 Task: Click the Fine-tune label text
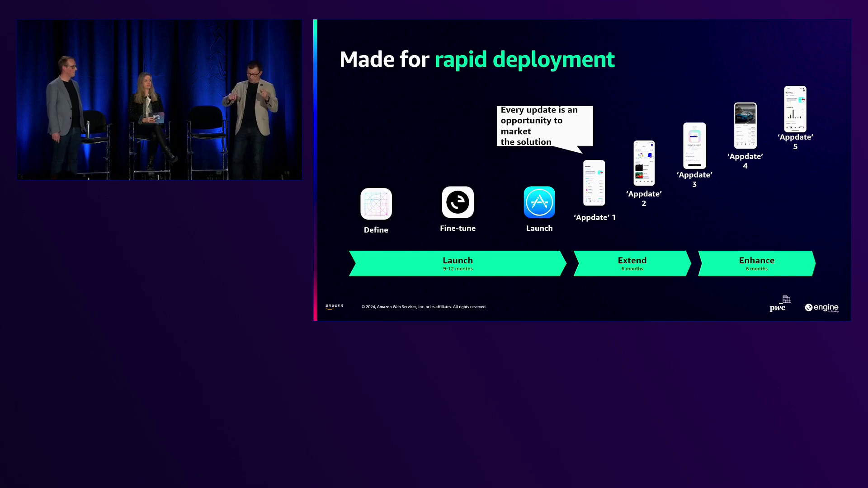[x=458, y=228]
